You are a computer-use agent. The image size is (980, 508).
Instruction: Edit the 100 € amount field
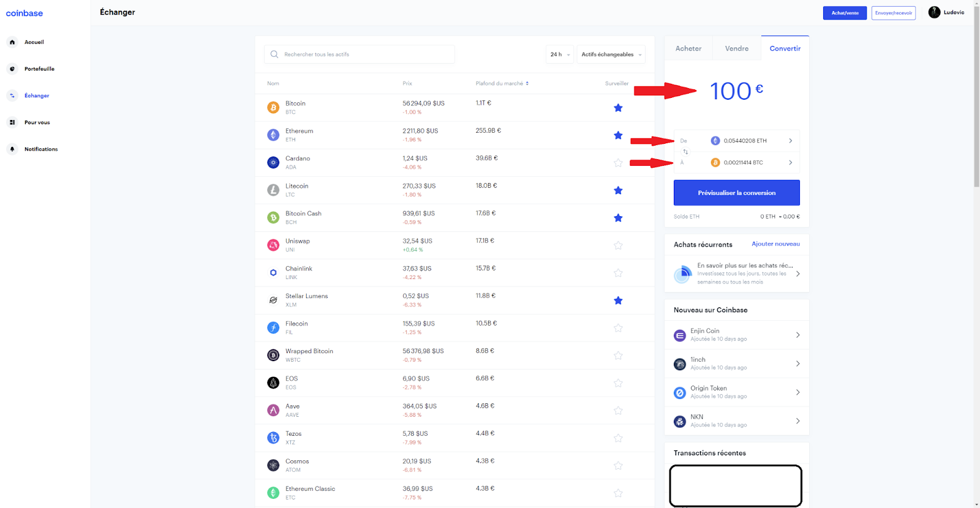[736, 91]
